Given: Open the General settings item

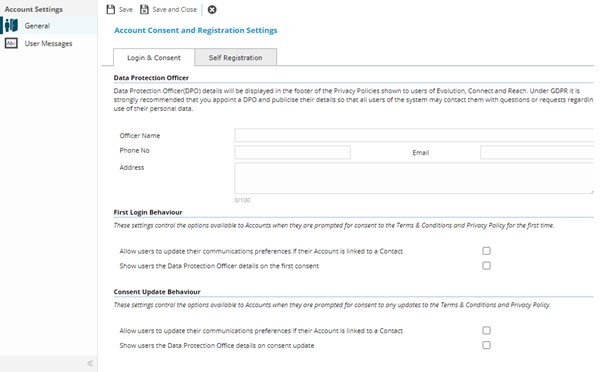Looking at the screenshot, I should click(49, 26).
